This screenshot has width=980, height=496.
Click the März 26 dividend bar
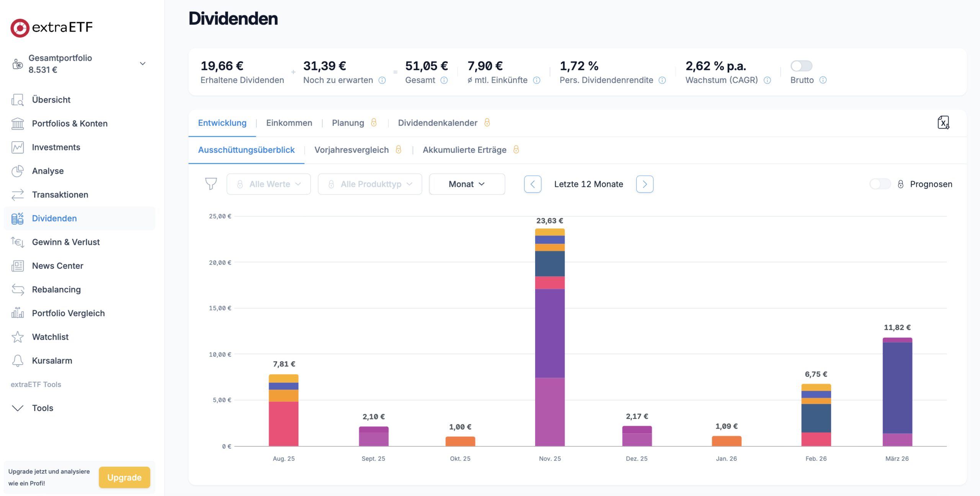coord(897,392)
